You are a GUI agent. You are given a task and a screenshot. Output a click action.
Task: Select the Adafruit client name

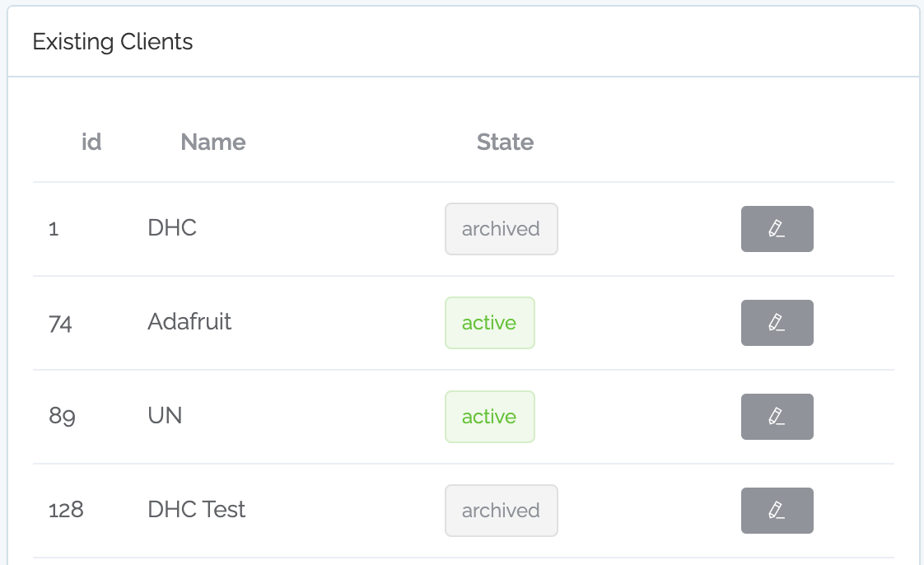coord(189,322)
